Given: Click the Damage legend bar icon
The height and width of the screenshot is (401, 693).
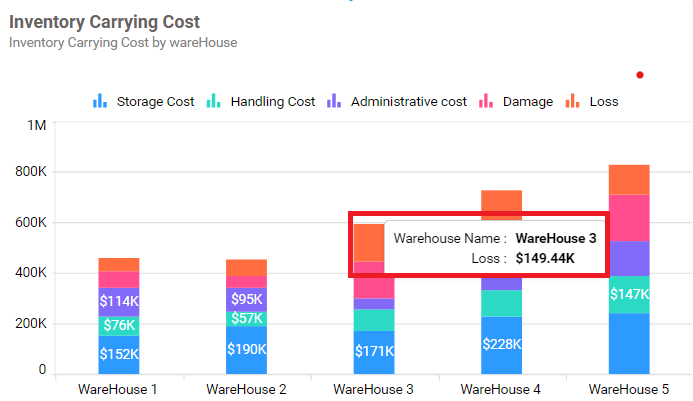Looking at the screenshot, I should (x=486, y=101).
